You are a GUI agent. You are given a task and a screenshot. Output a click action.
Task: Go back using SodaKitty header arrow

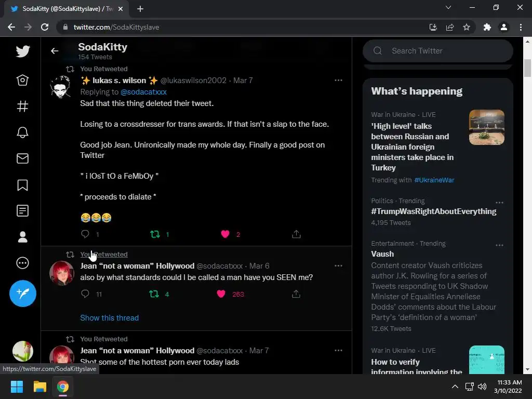tap(55, 51)
